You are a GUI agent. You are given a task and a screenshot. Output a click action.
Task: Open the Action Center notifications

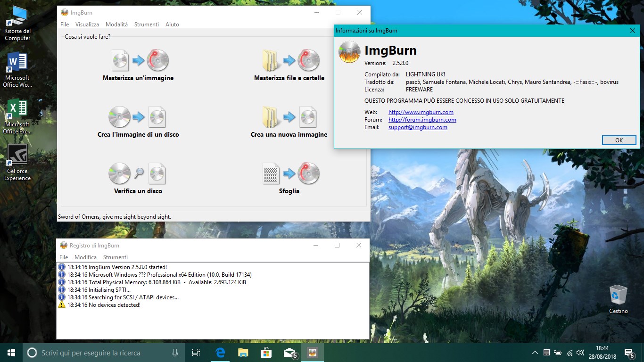[x=629, y=352]
